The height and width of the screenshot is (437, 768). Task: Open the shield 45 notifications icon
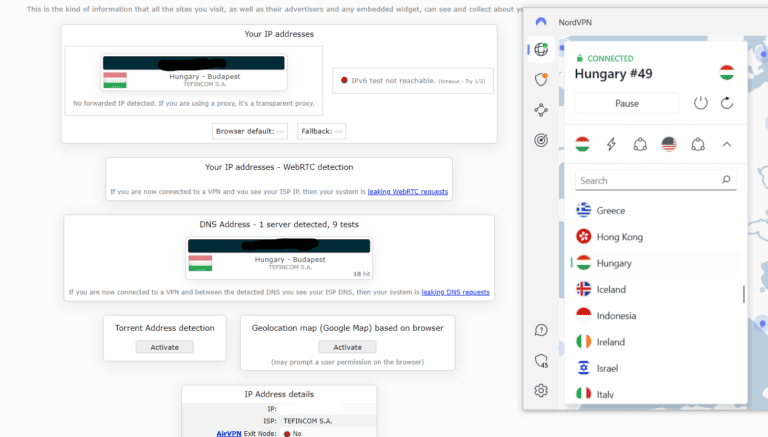coord(541,361)
